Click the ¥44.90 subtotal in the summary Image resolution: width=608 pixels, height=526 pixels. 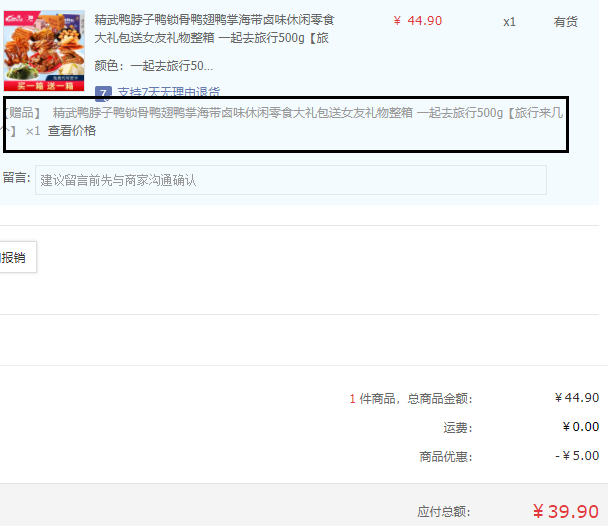[x=577, y=398]
